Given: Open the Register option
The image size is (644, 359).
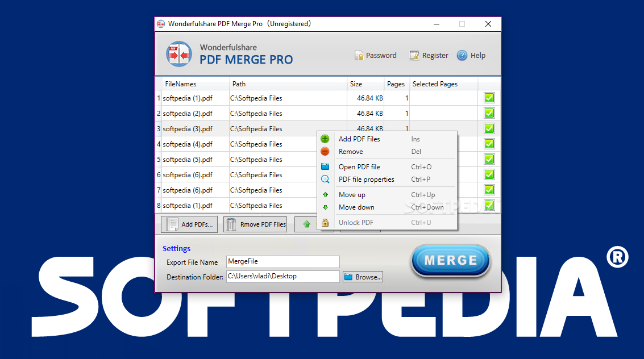Looking at the screenshot, I should pyautogui.click(x=429, y=56).
